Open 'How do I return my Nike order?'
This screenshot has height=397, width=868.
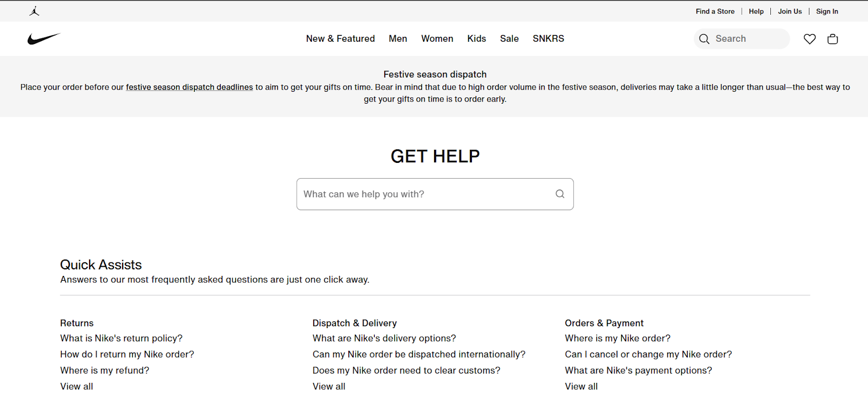pyautogui.click(x=127, y=354)
